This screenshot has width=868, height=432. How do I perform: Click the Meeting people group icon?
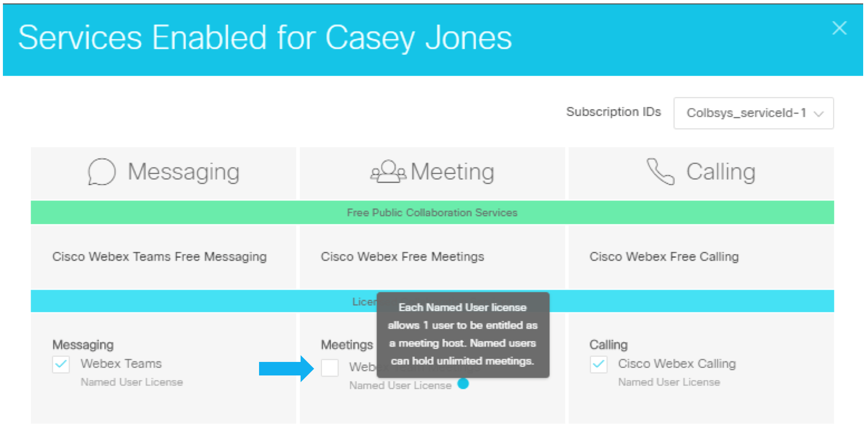tap(388, 171)
